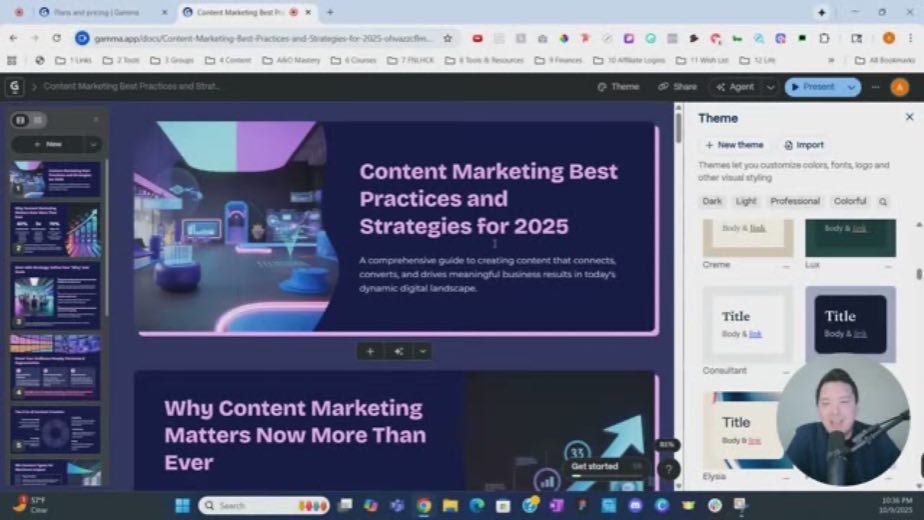
Task: Open the Gamma account avatar
Action: [x=900, y=87]
